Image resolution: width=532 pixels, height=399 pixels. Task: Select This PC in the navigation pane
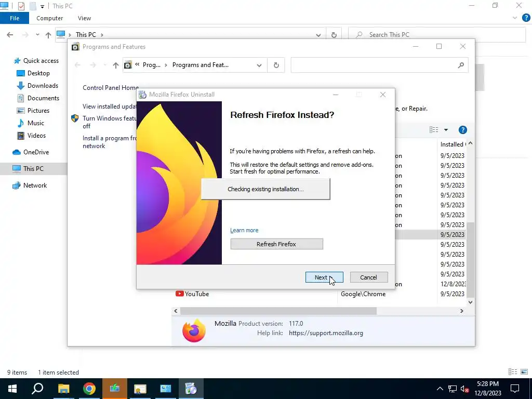tap(34, 169)
